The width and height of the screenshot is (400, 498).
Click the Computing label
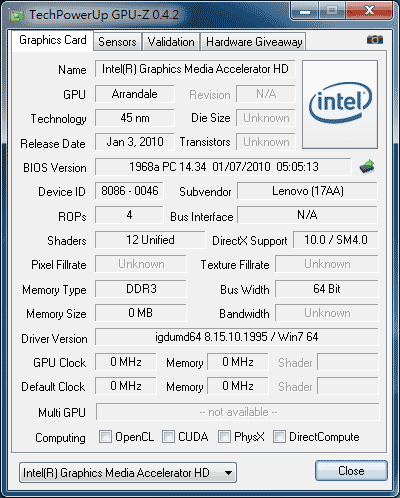click(x=60, y=438)
